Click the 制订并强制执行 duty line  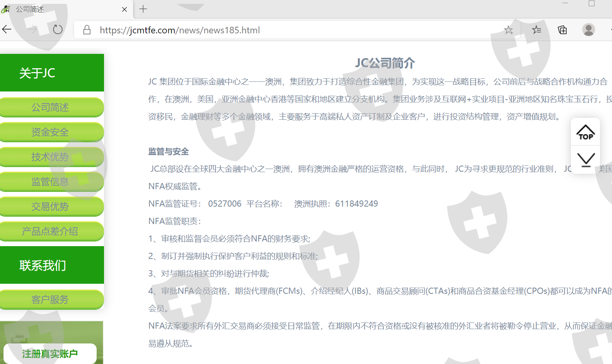pos(233,256)
